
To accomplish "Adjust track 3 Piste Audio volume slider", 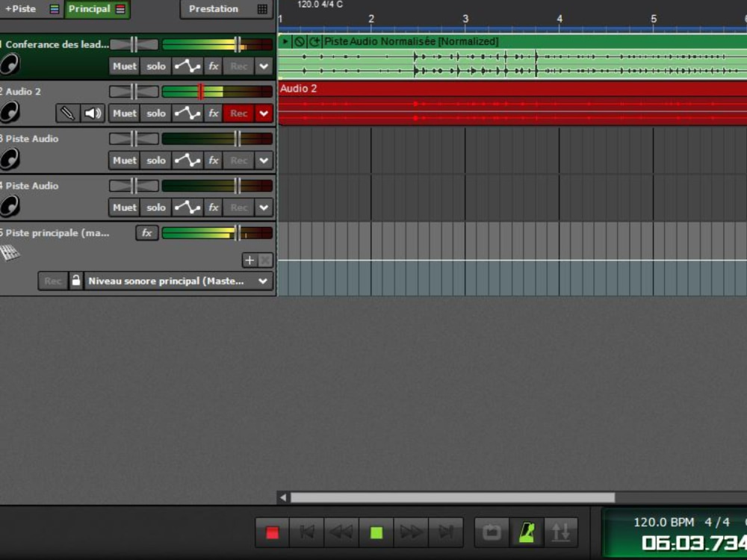I will pyautogui.click(x=238, y=139).
